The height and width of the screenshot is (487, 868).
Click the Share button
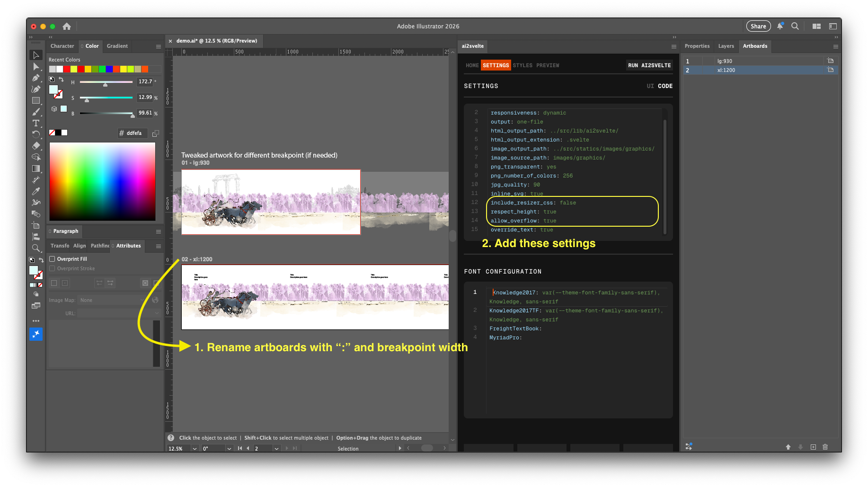click(758, 27)
